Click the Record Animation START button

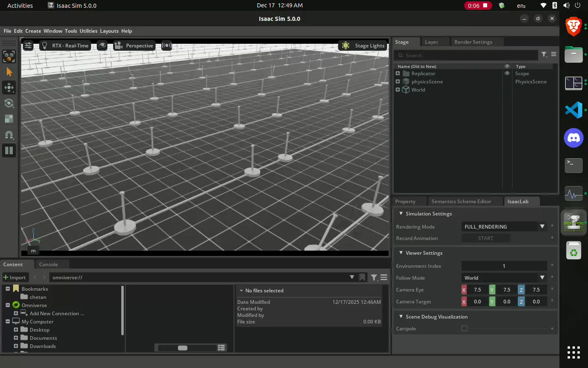486,238
